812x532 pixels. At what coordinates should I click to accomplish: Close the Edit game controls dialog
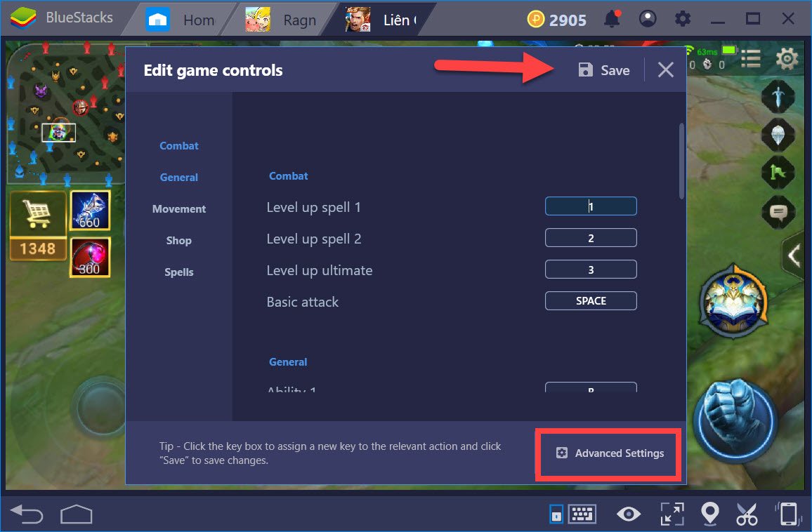tap(665, 70)
